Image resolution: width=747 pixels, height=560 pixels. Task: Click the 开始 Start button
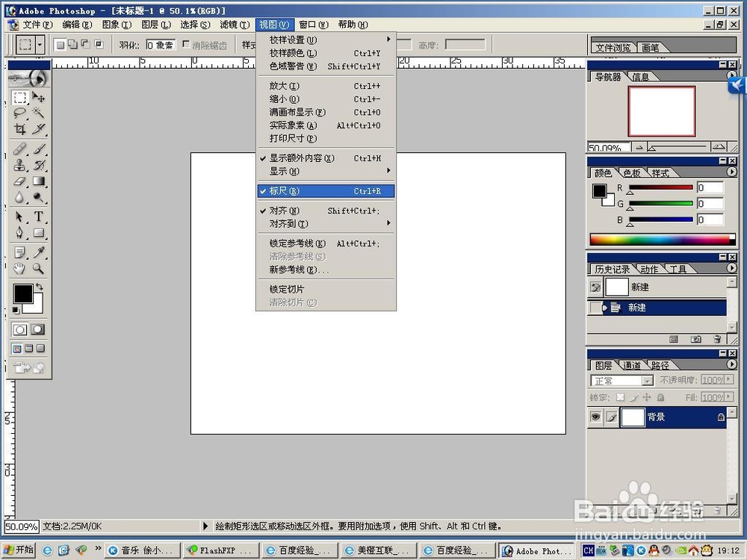coord(19,550)
